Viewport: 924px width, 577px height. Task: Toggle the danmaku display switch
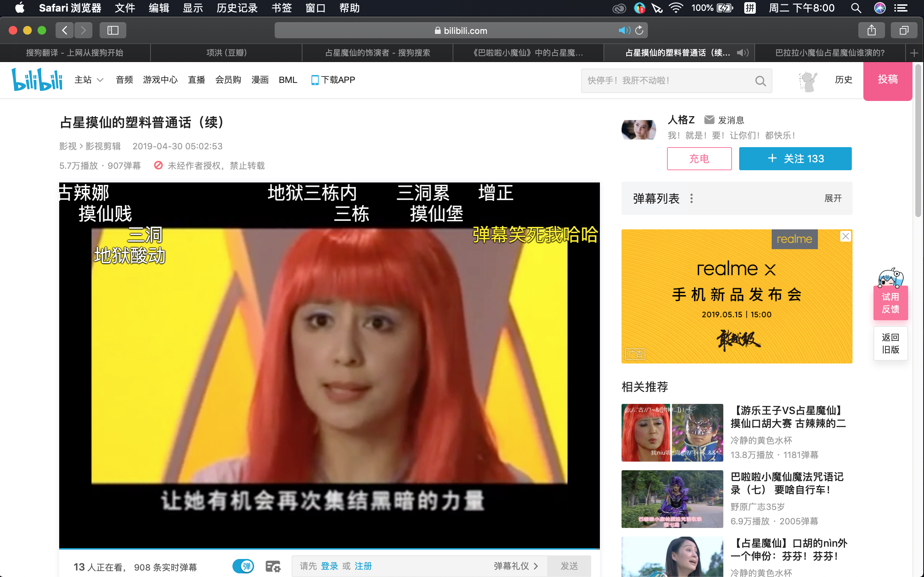pos(243,566)
